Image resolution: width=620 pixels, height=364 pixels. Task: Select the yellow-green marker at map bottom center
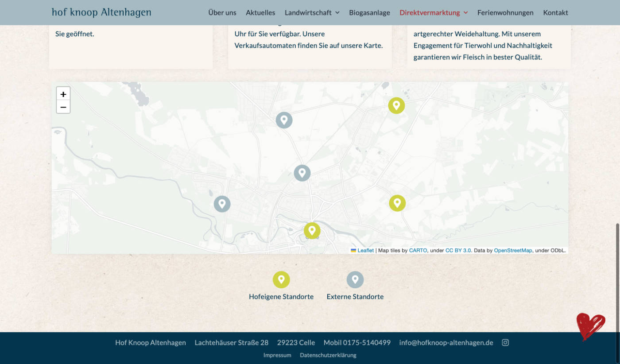tap(312, 231)
